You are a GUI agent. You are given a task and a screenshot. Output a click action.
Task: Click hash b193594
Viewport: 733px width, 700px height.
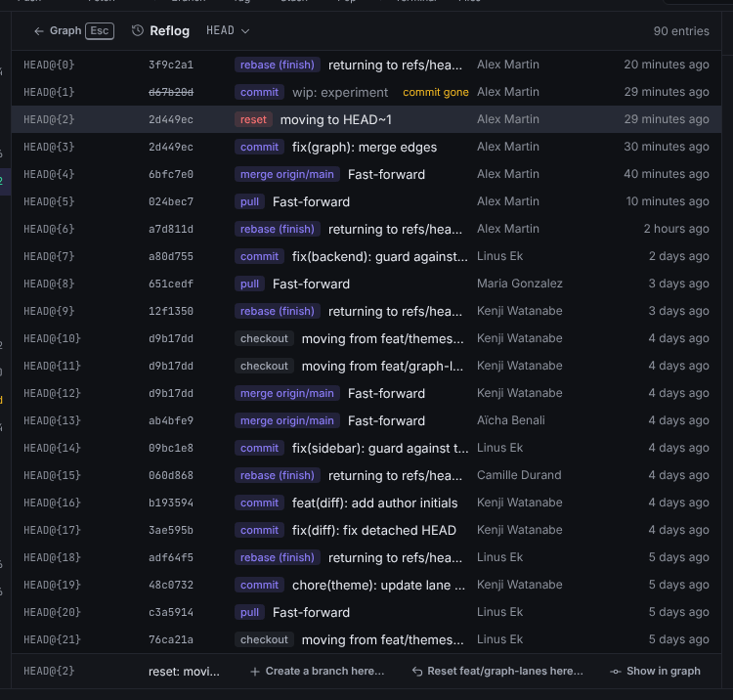171,503
